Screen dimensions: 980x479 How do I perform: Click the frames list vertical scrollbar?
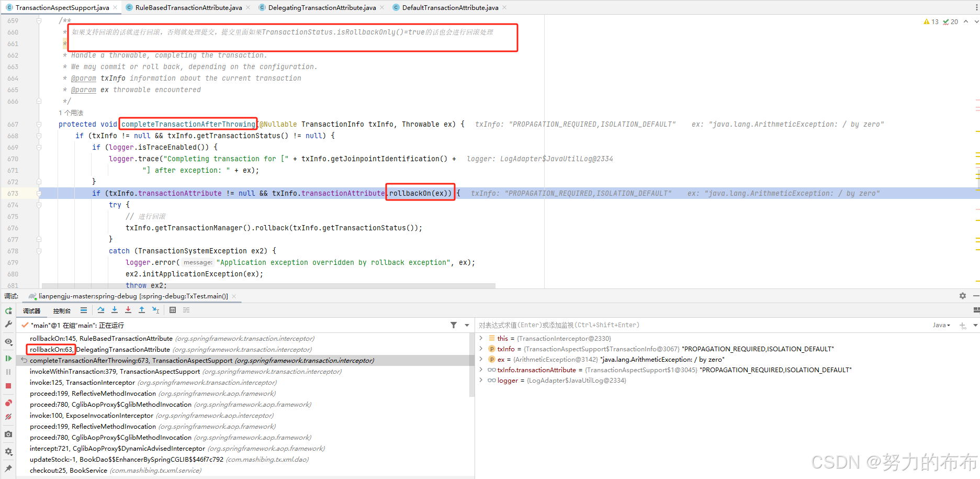coord(472,365)
